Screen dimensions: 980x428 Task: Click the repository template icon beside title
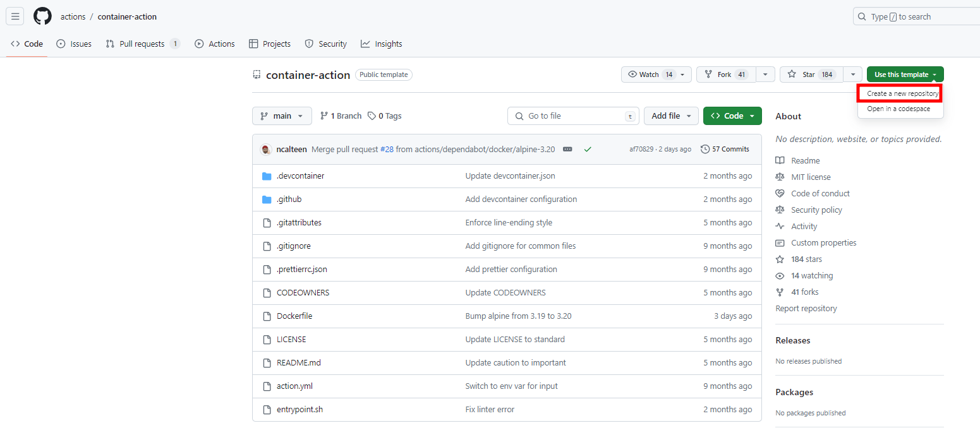click(x=257, y=75)
